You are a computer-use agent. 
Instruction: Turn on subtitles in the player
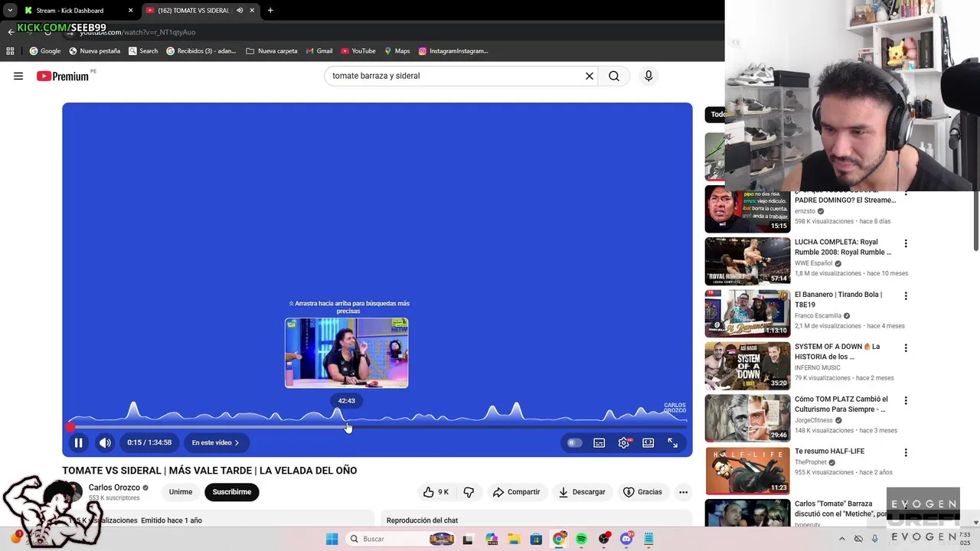599,442
